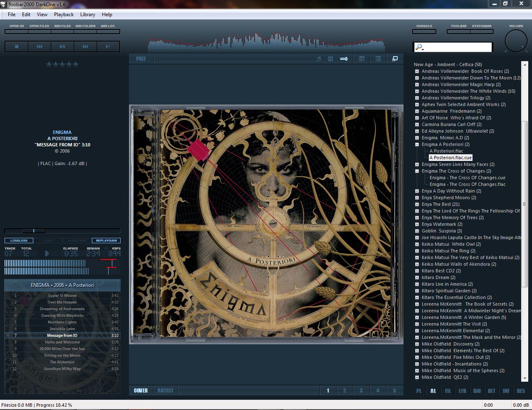Image resolution: width=532 pixels, height=410 pixels.
Task: Select panel tab 1
Action: pyautogui.click(x=328, y=390)
